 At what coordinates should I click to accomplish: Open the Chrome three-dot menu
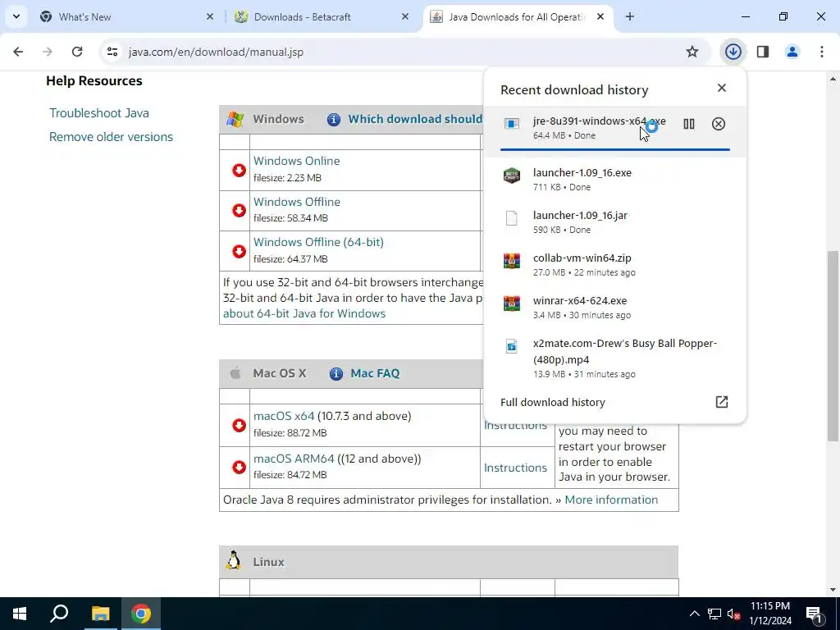pos(821,52)
